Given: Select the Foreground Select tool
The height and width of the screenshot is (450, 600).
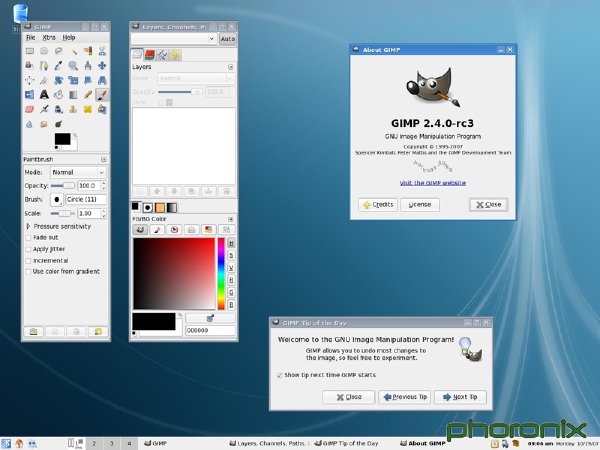Looking at the screenshot, I should 30,65.
